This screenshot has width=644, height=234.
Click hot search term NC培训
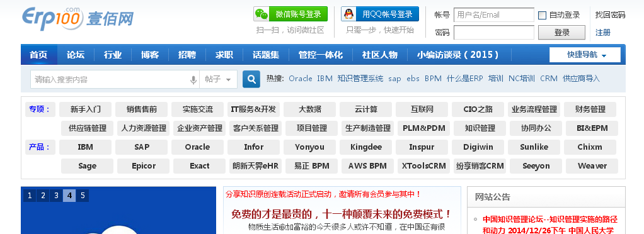click(x=522, y=78)
